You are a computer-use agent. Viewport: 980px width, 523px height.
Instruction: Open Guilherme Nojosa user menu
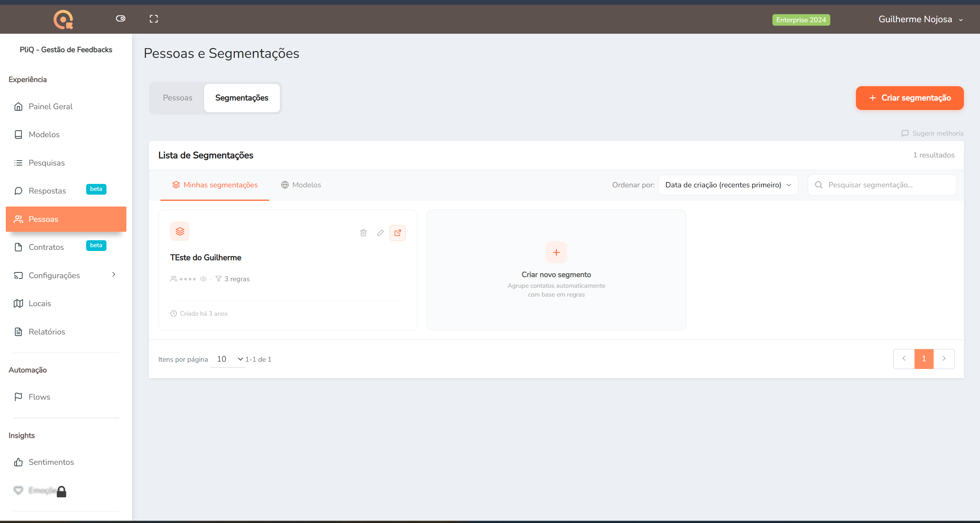click(x=920, y=19)
